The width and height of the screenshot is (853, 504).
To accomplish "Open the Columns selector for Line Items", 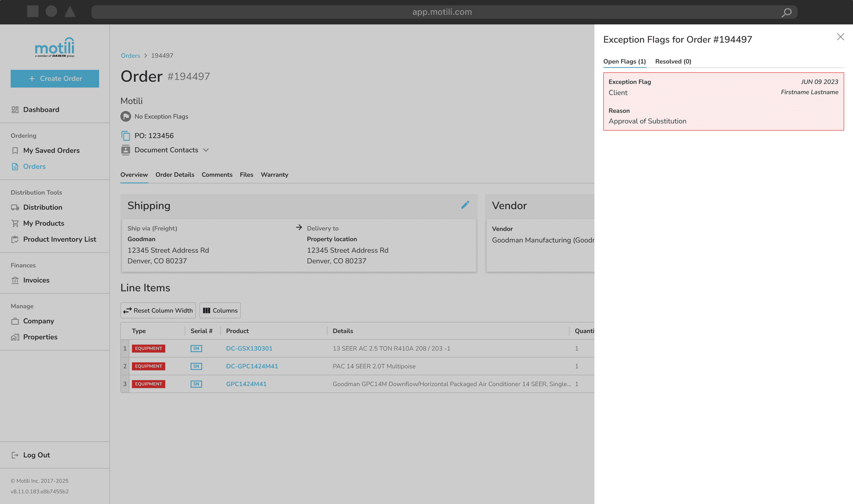I will coord(220,310).
